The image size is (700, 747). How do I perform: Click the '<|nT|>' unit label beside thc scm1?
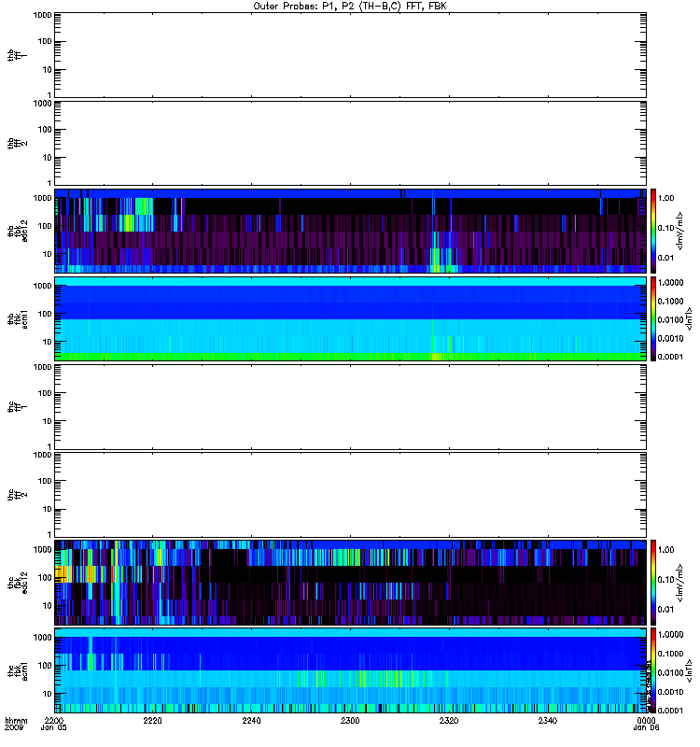coord(689,670)
